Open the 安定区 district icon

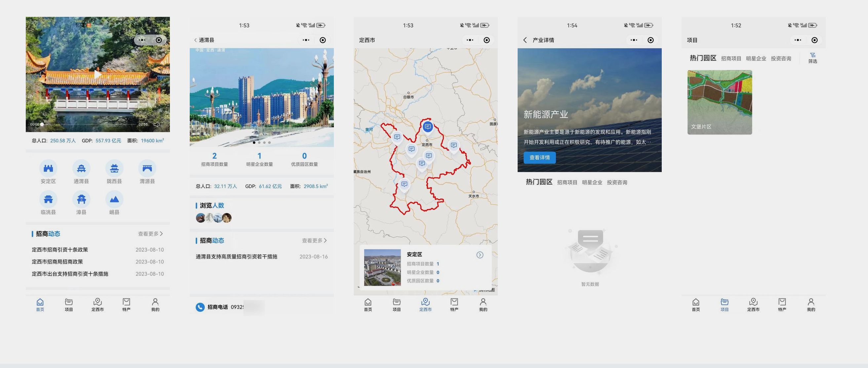tap(48, 168)
